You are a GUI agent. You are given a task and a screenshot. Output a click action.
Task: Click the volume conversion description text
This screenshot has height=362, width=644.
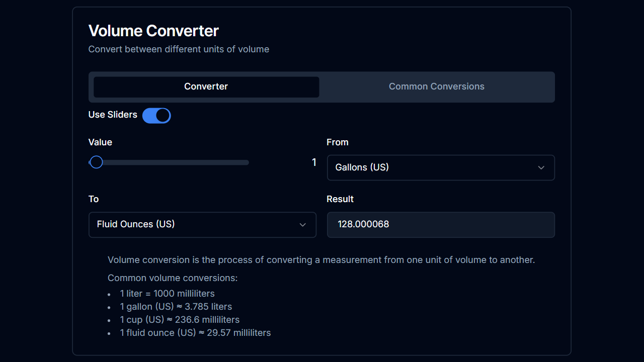(321, 260)
